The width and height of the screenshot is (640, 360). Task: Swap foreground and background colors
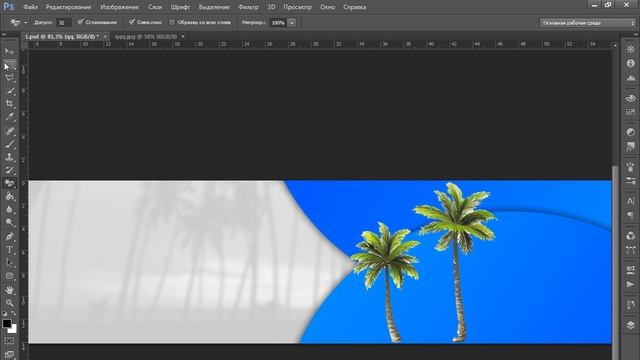[13, 313]
